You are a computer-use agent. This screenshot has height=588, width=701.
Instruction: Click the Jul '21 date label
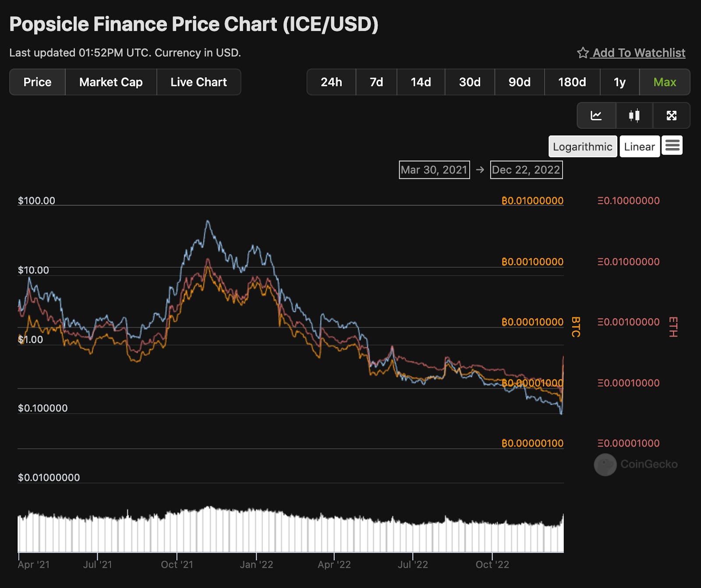pos(97,565)
